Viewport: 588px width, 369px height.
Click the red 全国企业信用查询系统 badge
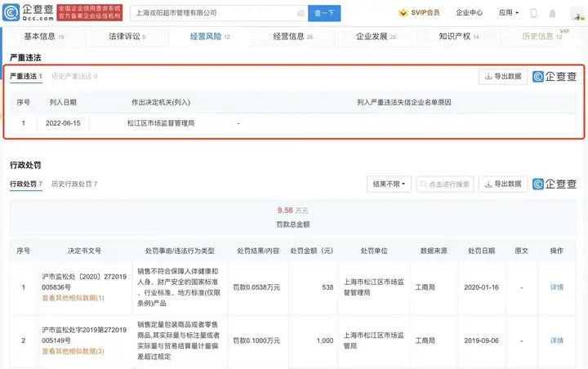coord(90,12)
